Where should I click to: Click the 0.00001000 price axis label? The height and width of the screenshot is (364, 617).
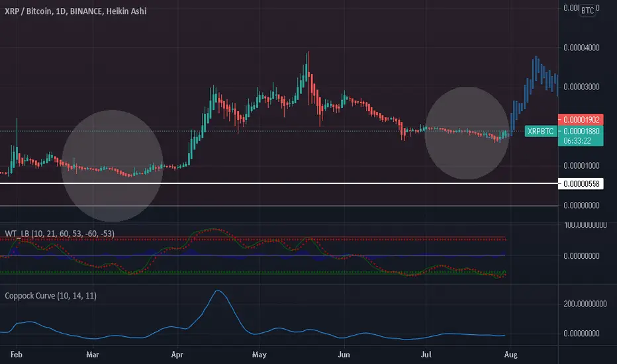(581, 165)
